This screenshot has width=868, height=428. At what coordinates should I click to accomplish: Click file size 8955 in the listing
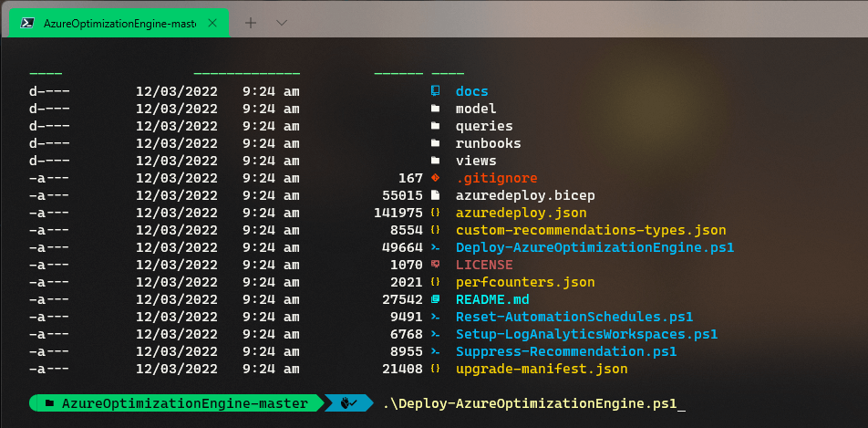point(407,351)
